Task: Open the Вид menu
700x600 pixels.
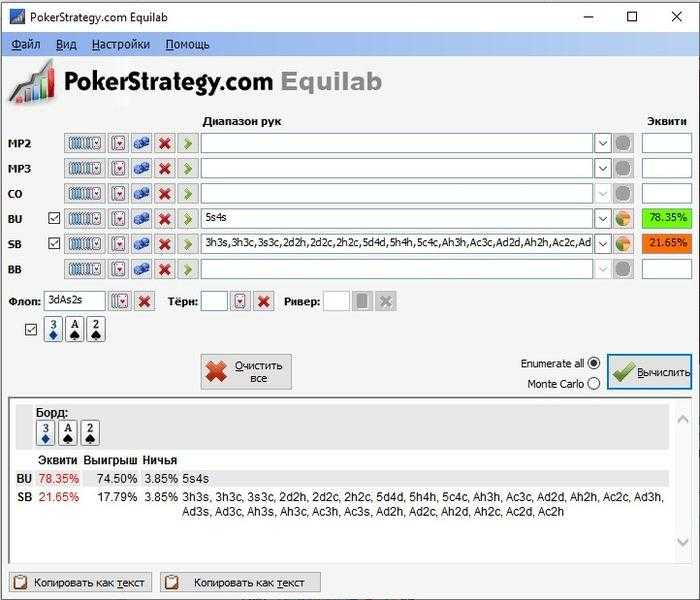Action: pyautogui.click(x=66, y=45)
